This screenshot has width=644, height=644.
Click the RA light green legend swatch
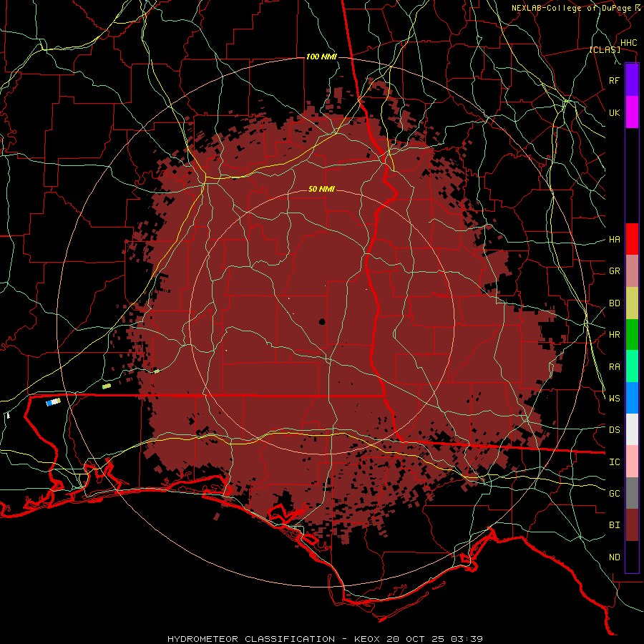pyautogui.click(x=632, y=366)
